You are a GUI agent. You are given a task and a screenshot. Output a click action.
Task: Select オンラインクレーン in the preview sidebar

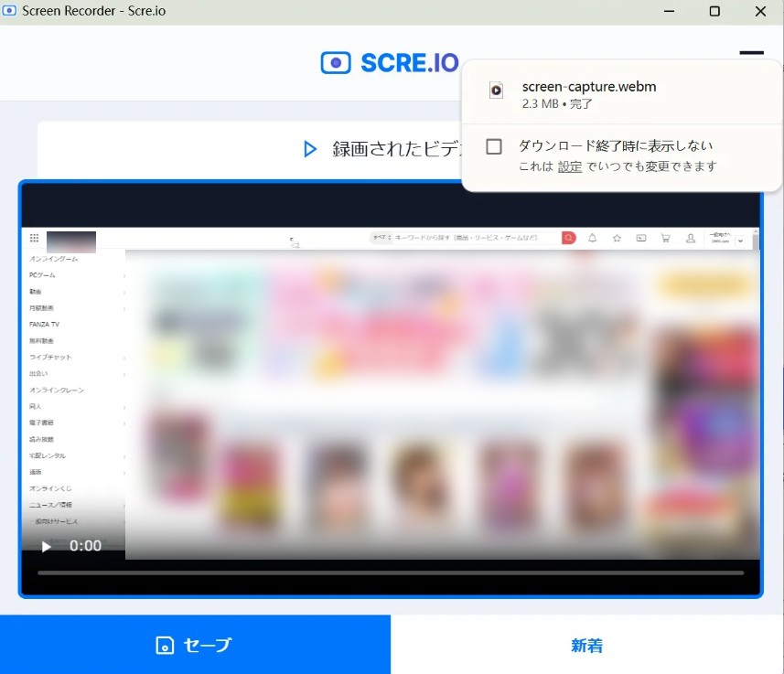point(57,390)
